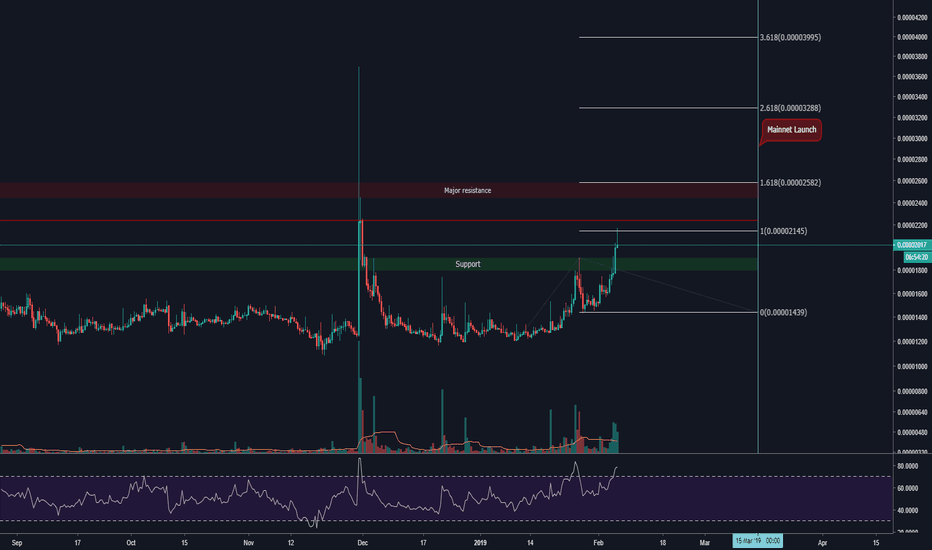Click the 40.0000 RSI scale value
932x550 pixels.
[x=908, y=510]
